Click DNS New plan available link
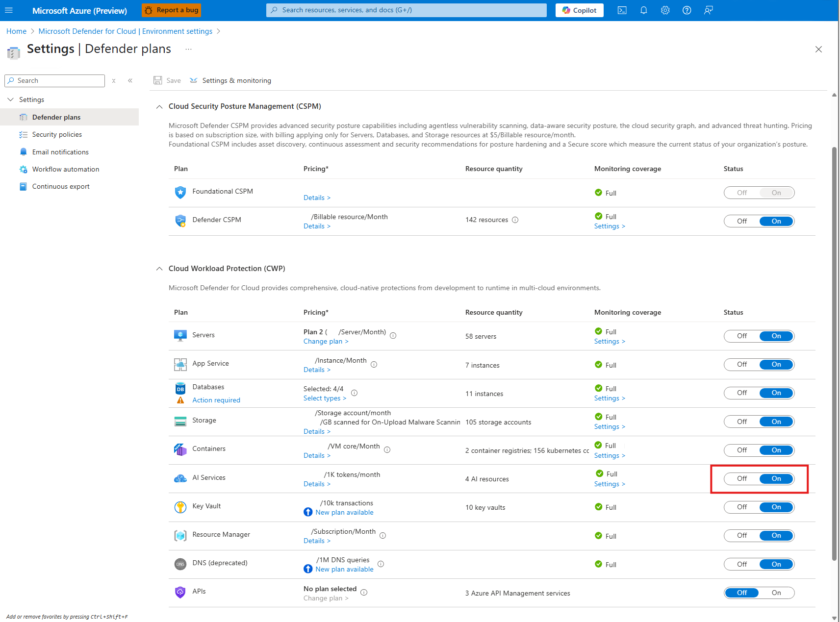 pyautogui.click(x=344, y=569)
